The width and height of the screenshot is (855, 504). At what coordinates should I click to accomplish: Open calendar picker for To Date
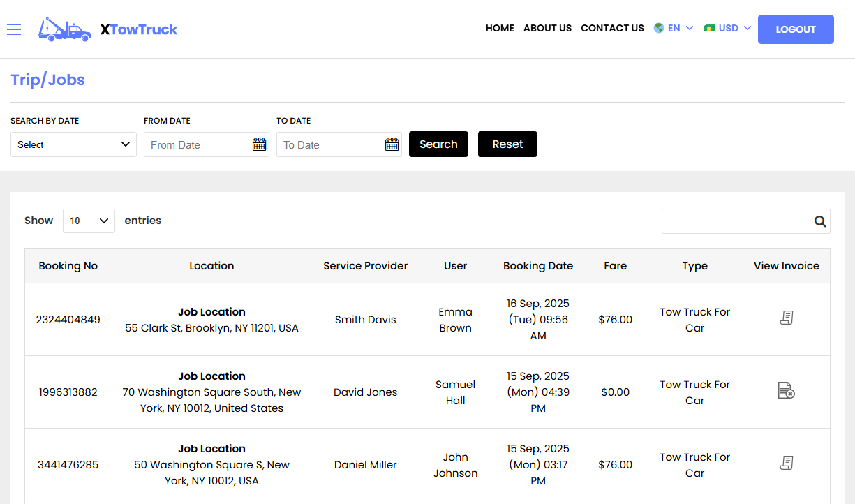(x=392, y=144)
